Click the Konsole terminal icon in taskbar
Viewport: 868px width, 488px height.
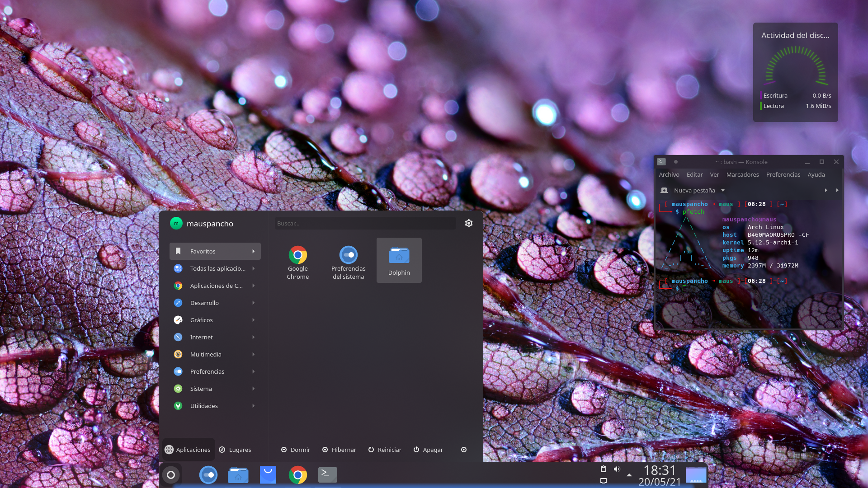[327, 474]
